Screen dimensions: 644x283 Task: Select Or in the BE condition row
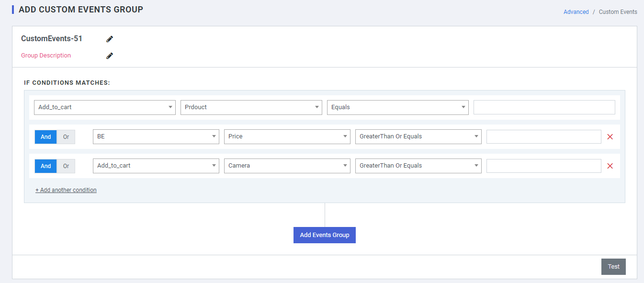click(x=66, y=137)
